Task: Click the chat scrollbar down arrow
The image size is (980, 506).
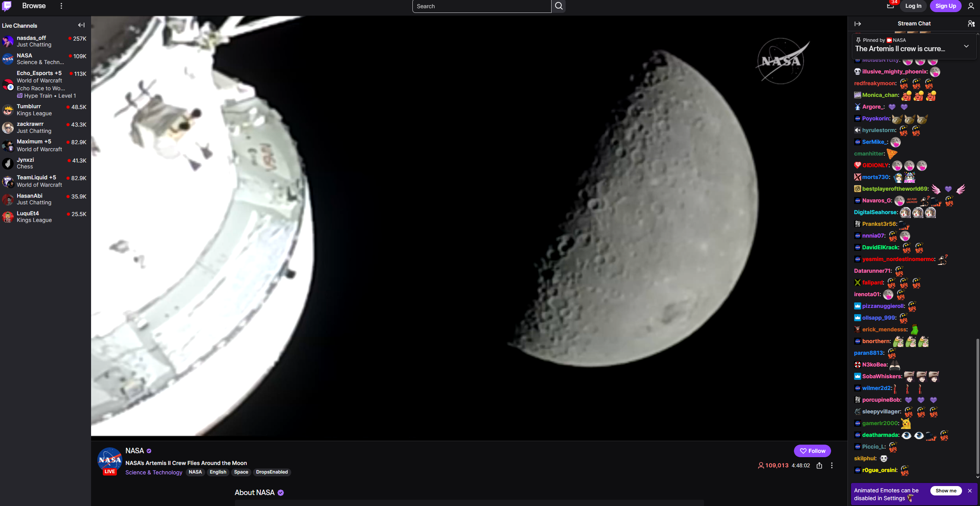Action: (977, 477)
